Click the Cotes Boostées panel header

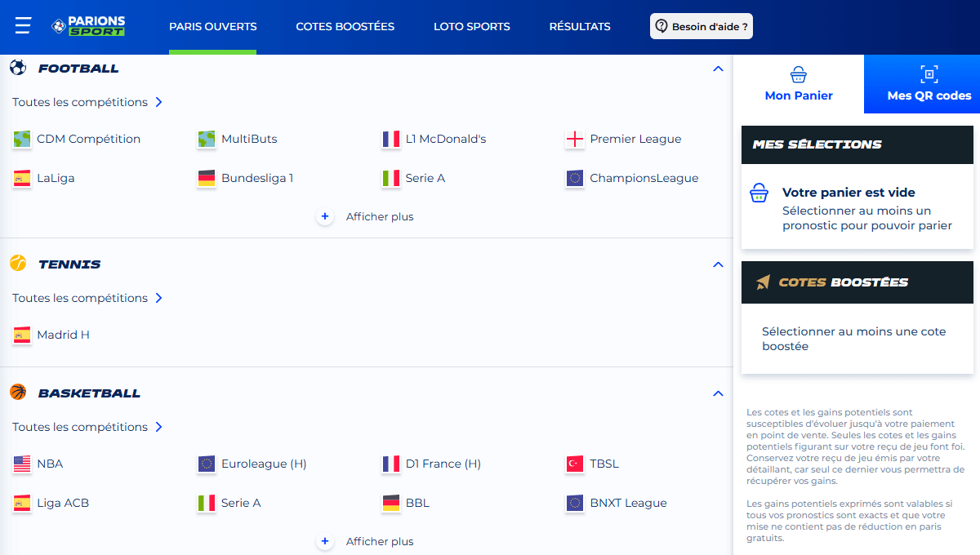pos(857,282)
